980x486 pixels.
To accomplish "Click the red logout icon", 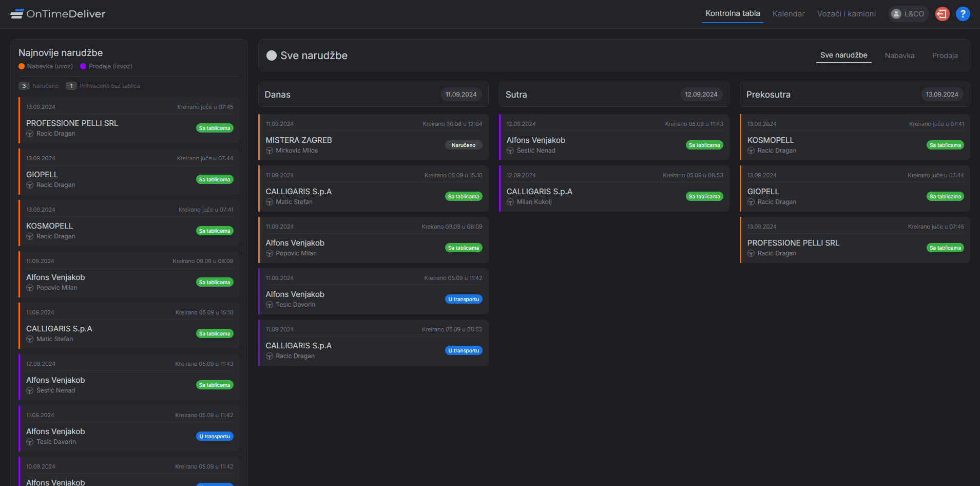I will (942, 14).
